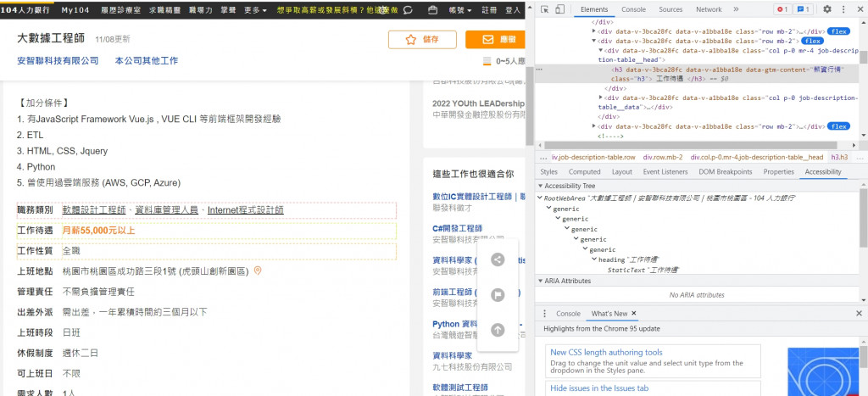
Task: Activate the inspect element picker icon
Action: tap(545, 9)
